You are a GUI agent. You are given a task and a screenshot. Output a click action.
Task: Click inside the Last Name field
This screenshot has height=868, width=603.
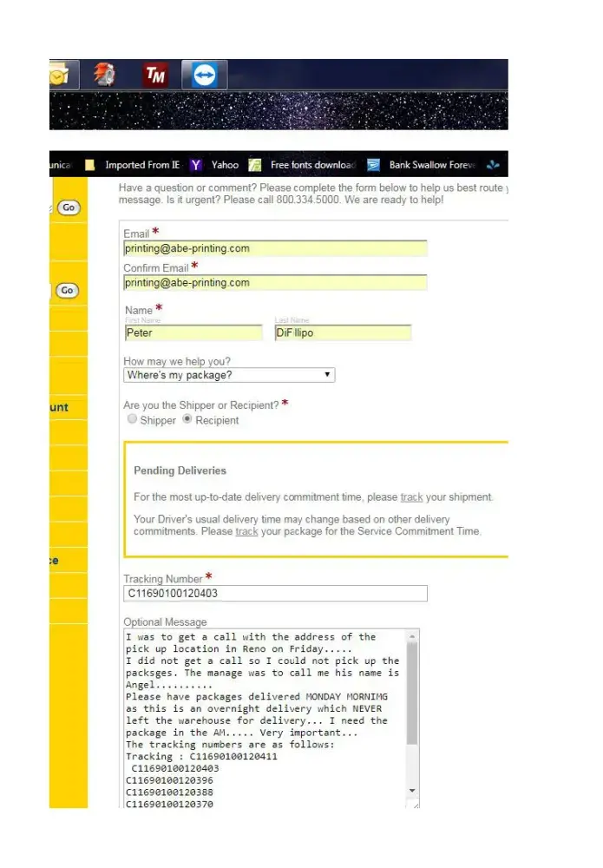click(x=343, y=332)
